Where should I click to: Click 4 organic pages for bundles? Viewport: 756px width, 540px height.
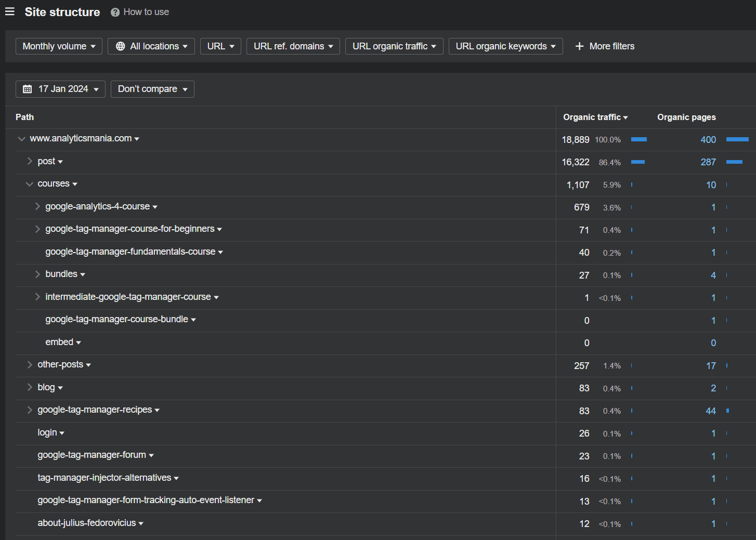(x=713, y=275)
